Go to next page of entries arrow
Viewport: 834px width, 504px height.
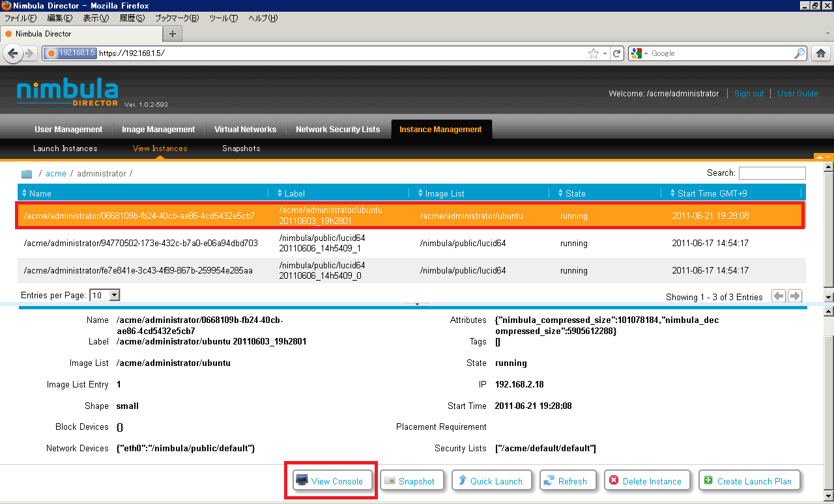click(794, 296)
